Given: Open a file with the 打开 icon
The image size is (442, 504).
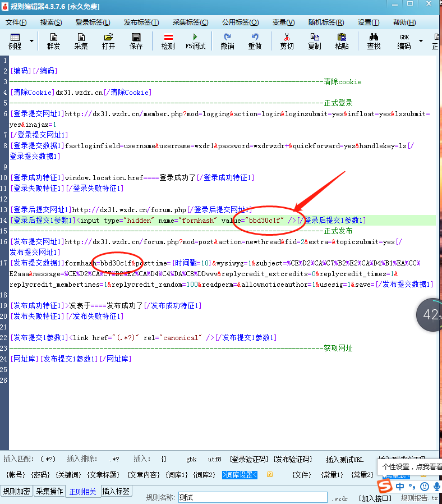Looking at the screenshot, I should point(108,41).
